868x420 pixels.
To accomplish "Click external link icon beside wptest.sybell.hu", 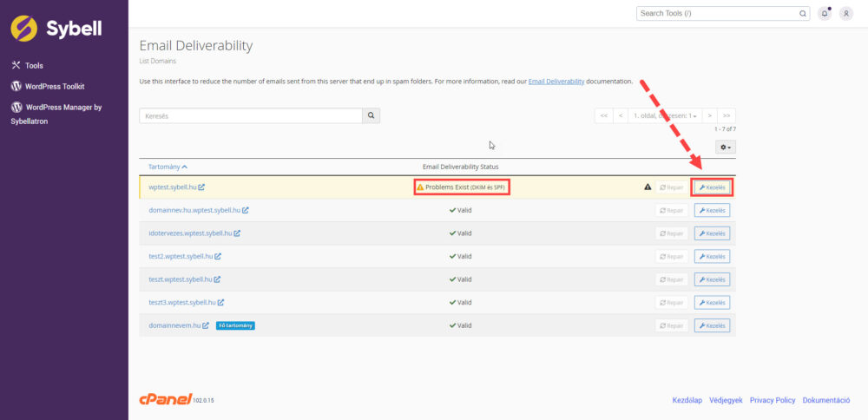I will click(201, 187).
